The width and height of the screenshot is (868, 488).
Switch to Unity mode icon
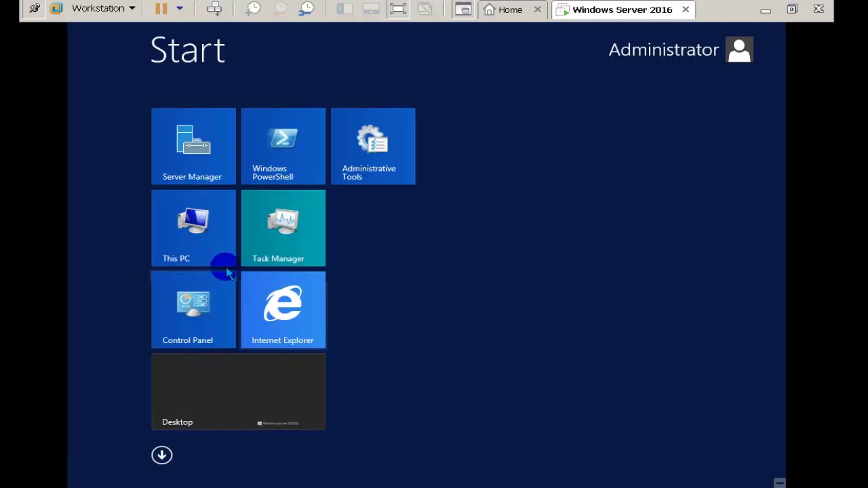[x=425, y=9]
